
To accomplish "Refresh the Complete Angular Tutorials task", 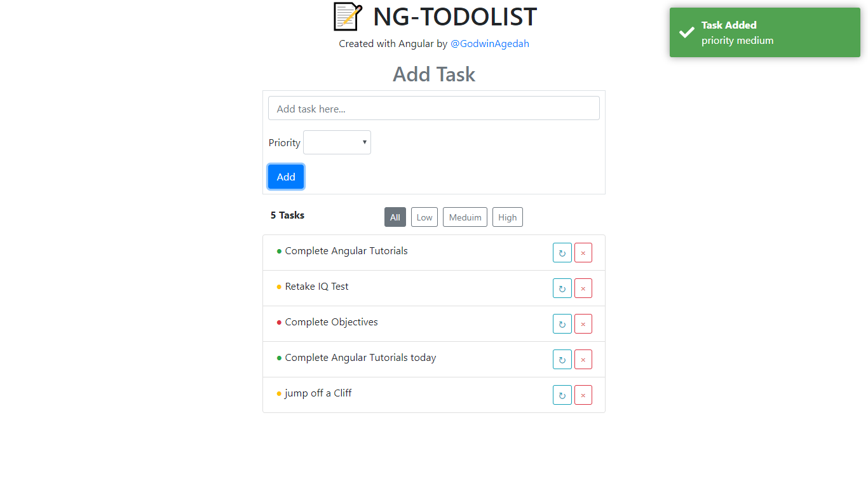I will (562, 253).
